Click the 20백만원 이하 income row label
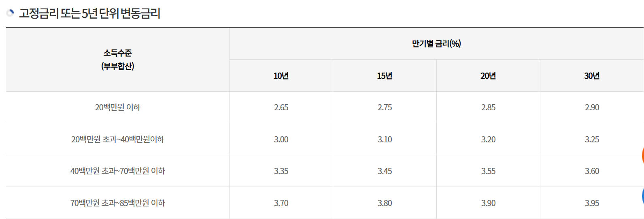The image size is (644, 219). point(118,107)
